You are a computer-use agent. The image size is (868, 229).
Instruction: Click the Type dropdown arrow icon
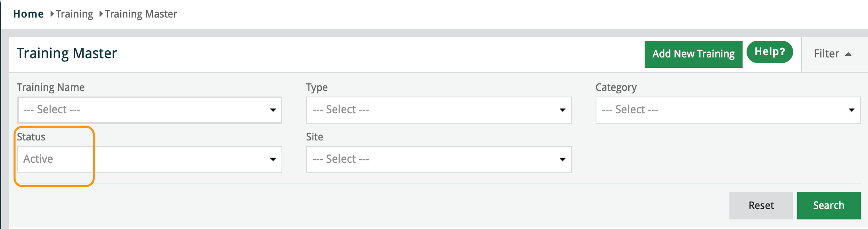point(562,110)
